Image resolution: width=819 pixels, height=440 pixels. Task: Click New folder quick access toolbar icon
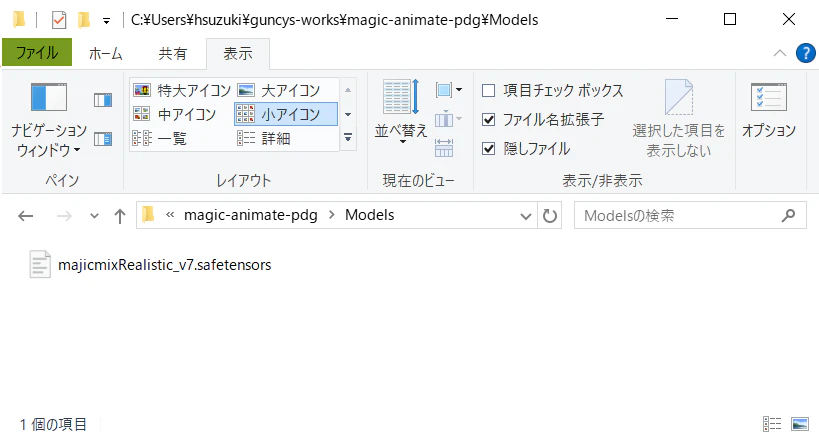click(x=84, y=20)
